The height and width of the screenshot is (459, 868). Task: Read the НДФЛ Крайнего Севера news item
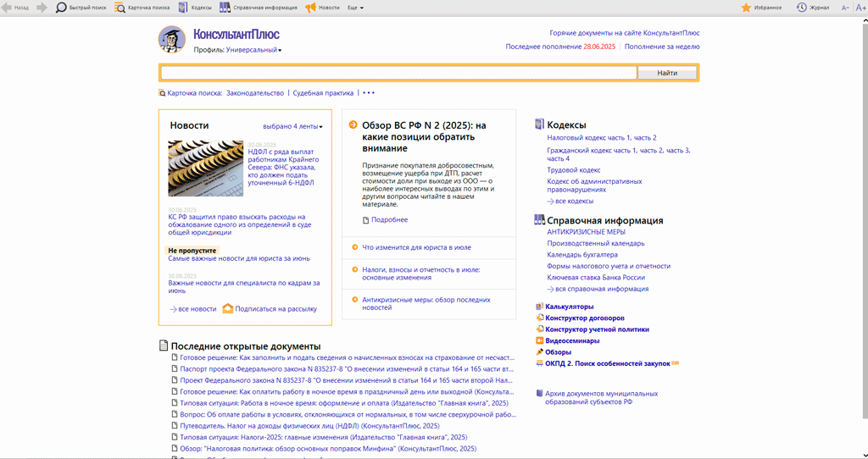pyautogui.click(x=283, y=167)
